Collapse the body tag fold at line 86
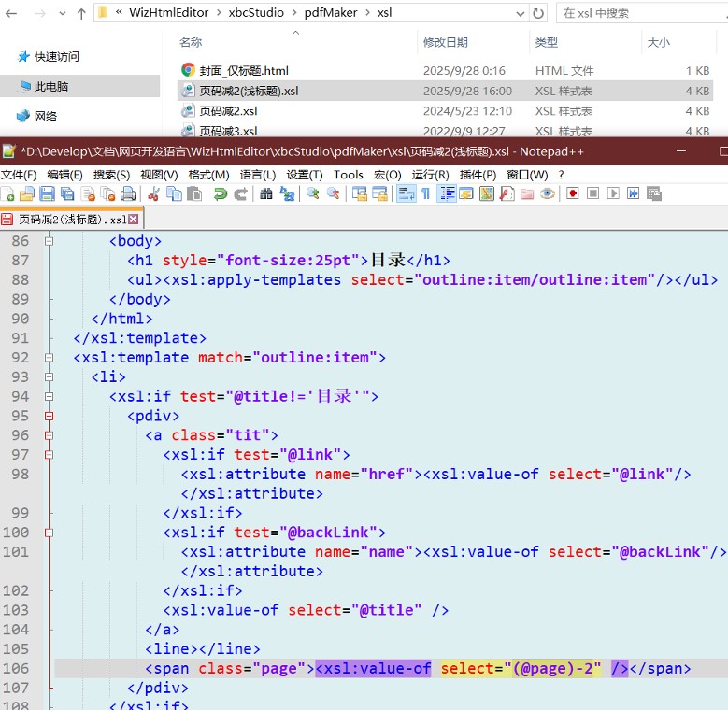The image size is (728, 710). point(49,241)
